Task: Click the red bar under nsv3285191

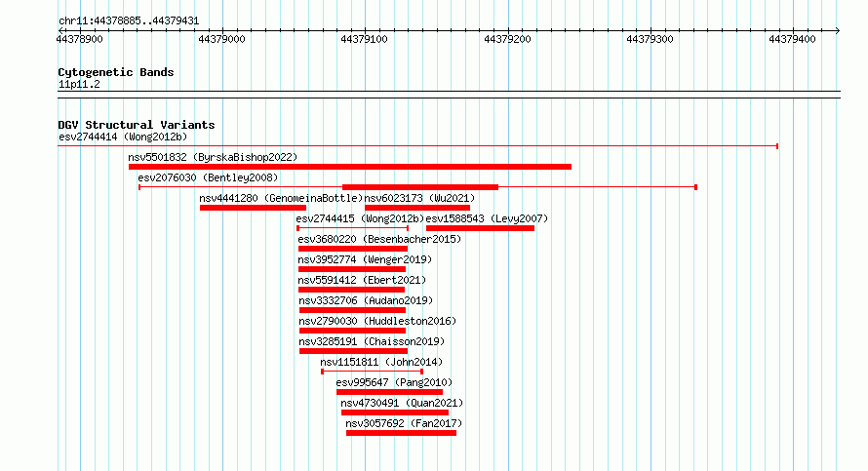Action: click(353, 351)
